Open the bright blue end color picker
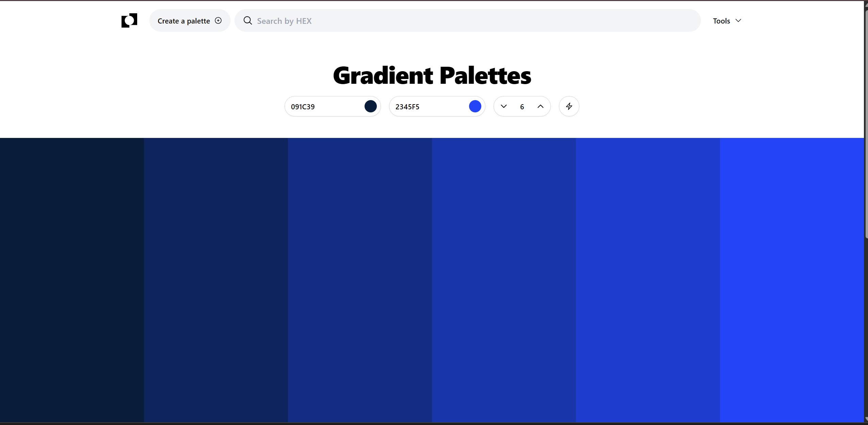The width and height of the screenshot is (868, 425). 475,106
